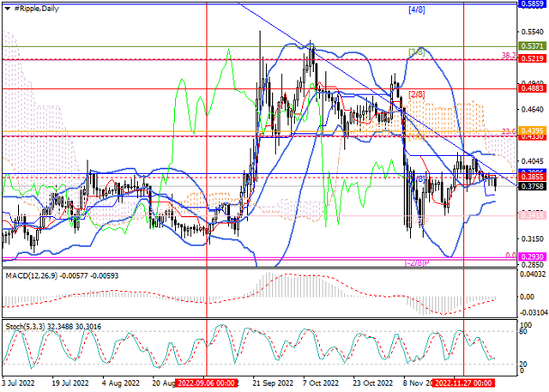Select the orange 0.4395 price label

point(532,130)
